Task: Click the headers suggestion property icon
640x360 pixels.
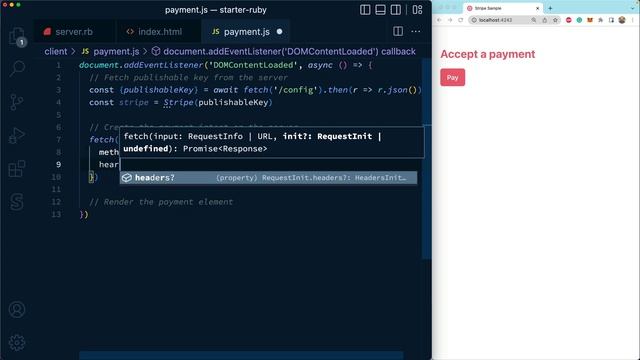Action: pos(127,178)
